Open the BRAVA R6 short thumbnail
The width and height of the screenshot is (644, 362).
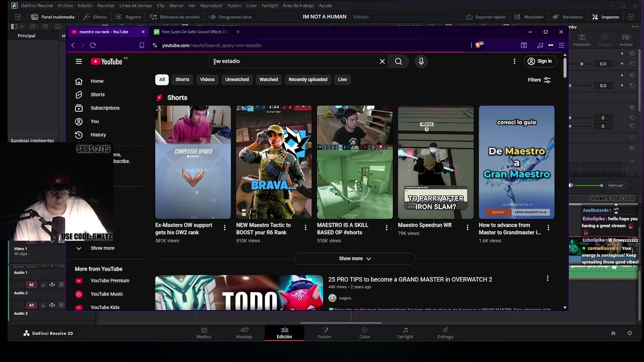coord(274,162)
